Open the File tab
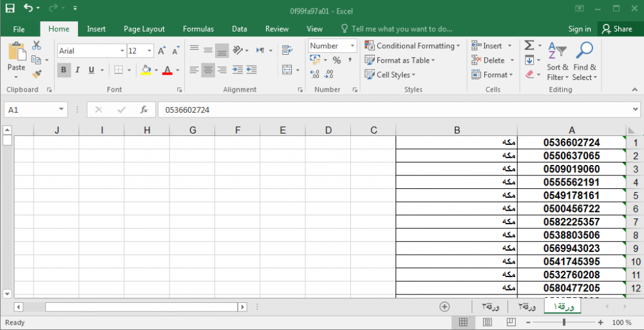 (19, 29)
